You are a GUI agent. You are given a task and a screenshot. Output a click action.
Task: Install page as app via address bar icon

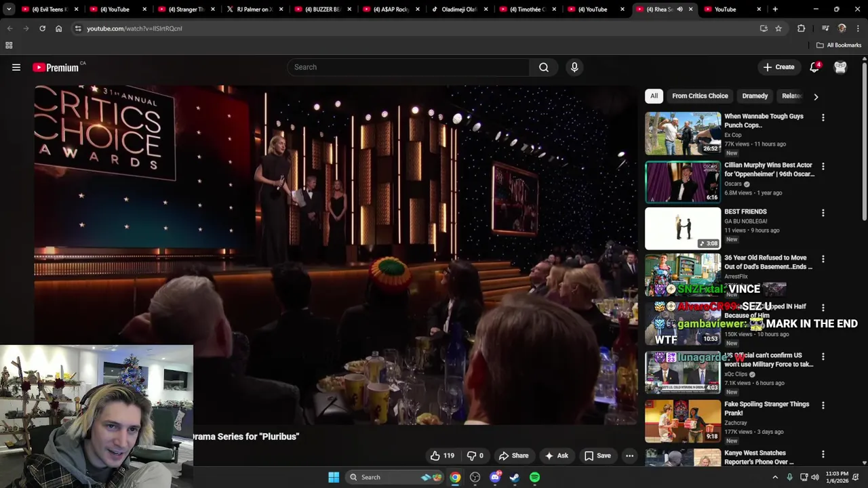[764, 28]
